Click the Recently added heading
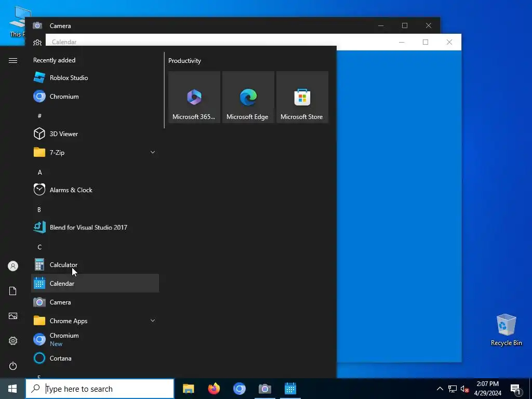Screen dimensions: 532x399 point(54,60)
